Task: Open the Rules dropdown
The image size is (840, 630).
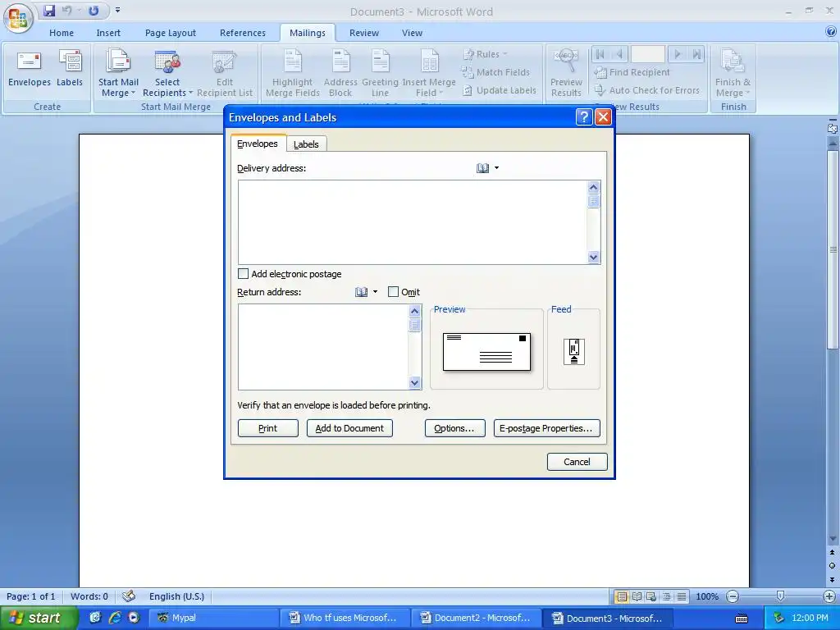Action: (x=485, y=54)
